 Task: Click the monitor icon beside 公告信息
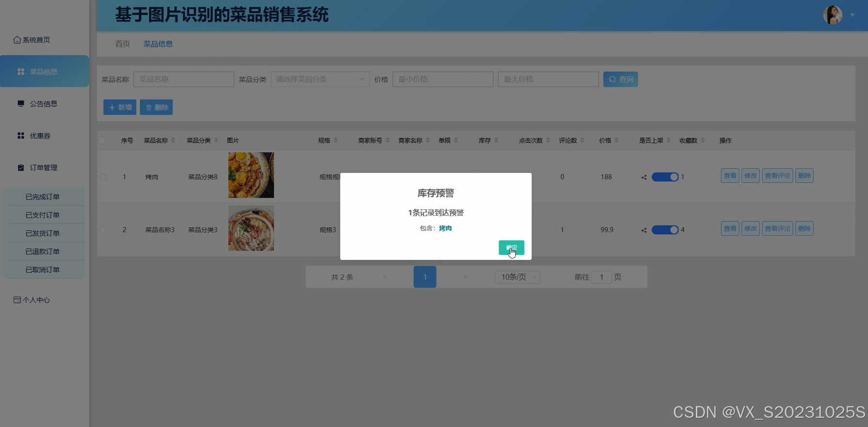21,104
